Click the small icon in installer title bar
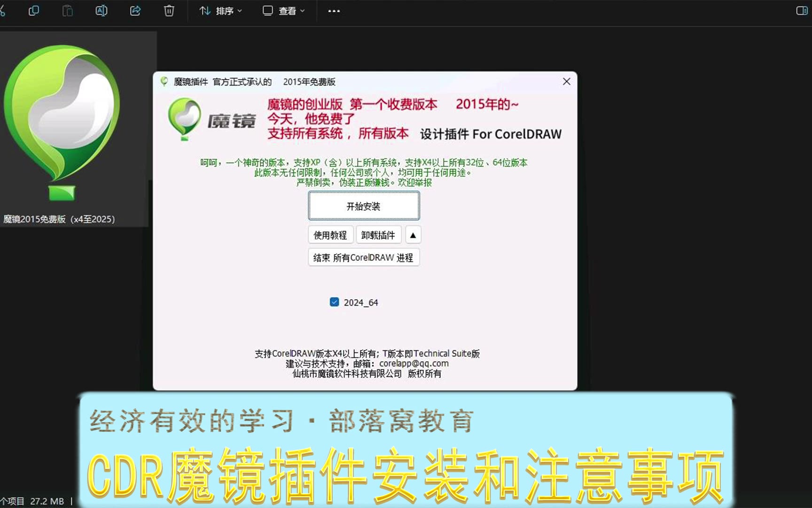812x508 pixels. pos(164,81)
